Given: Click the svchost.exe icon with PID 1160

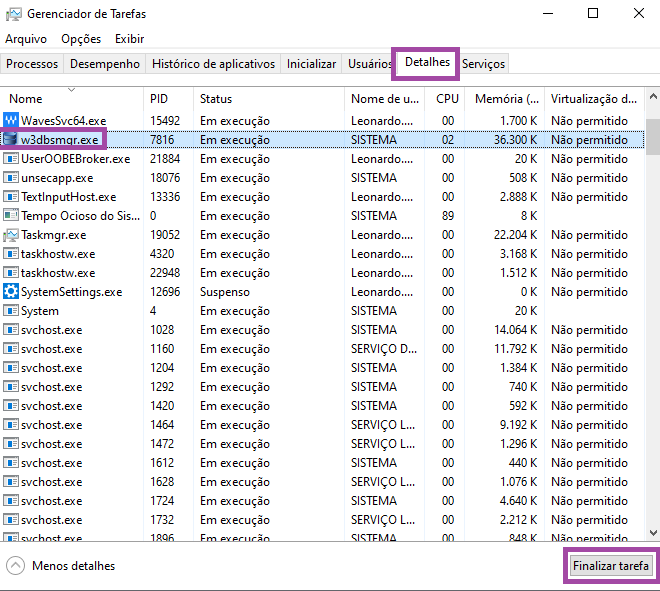Looking at the screenshot, I should [x=11, y=349].
